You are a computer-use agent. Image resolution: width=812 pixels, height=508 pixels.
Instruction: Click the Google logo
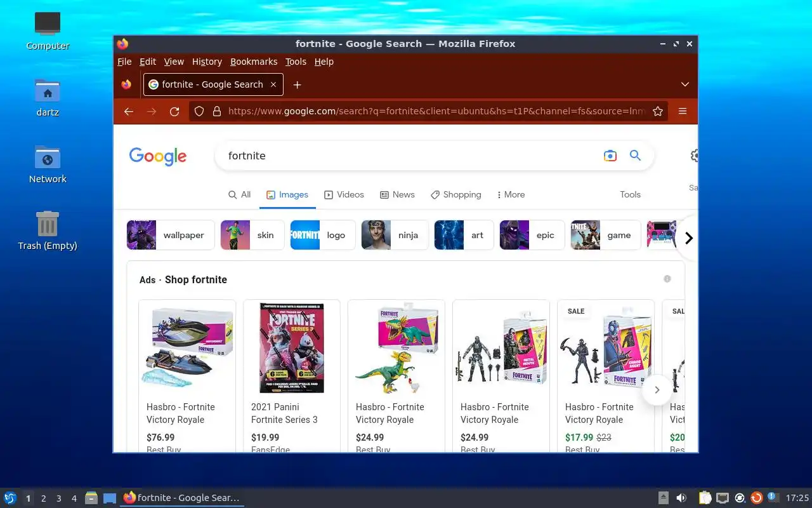(x=158, y=156)
